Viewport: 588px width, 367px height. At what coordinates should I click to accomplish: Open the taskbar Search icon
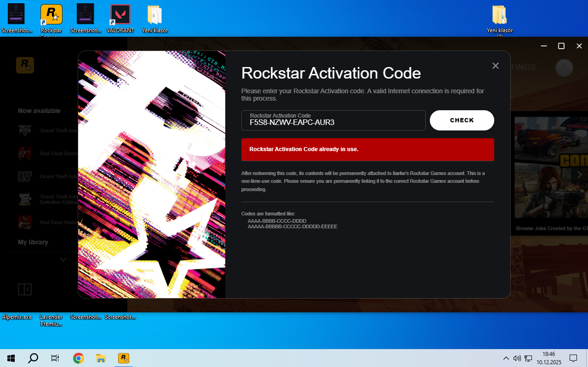click(x=33, y=358)
